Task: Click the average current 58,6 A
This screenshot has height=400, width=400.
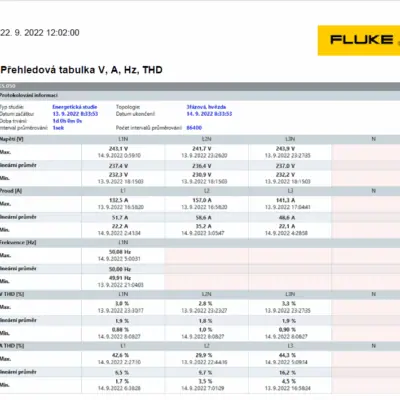Action: pyautogui.click(x=203, y=218)
